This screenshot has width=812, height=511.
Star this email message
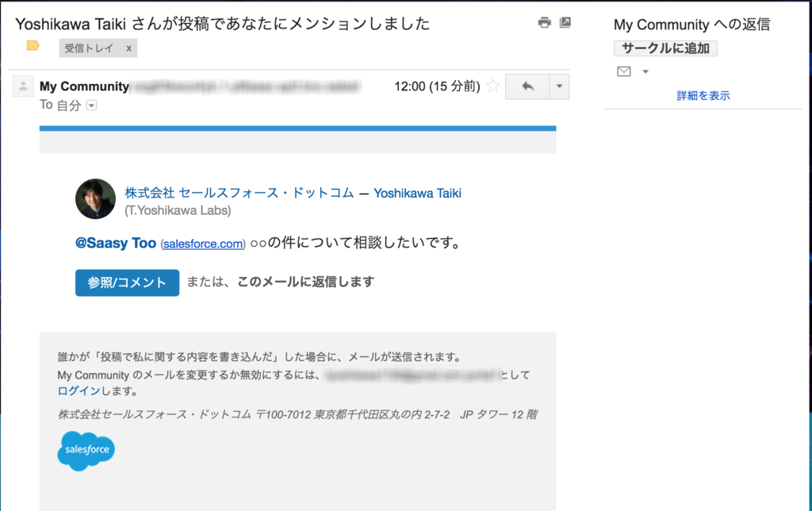[492, 86]
